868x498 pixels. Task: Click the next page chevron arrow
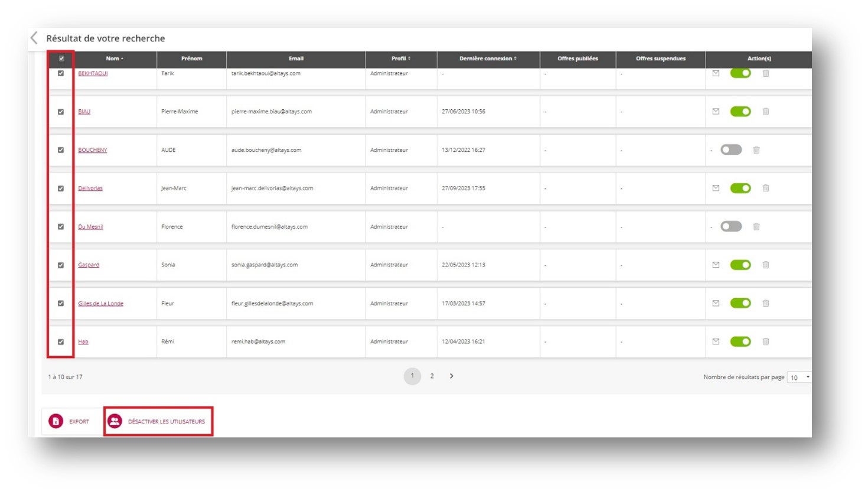tap(452, 376)
